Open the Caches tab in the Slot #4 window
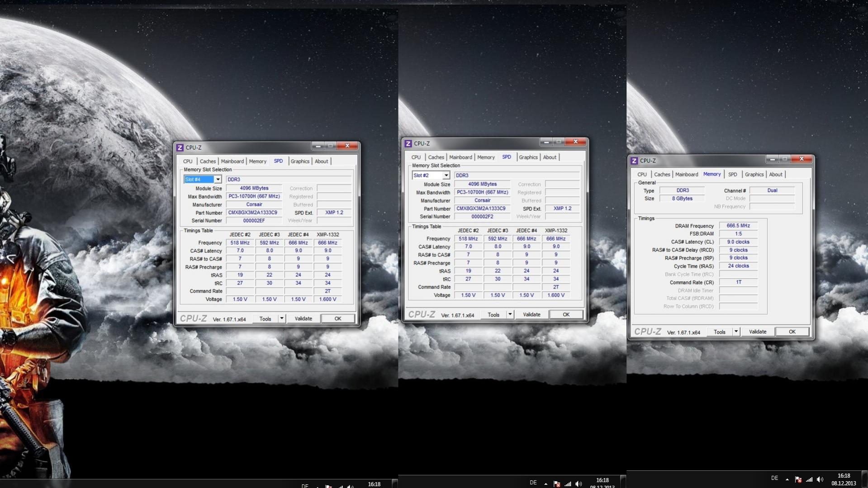Image resolution: width=868 pixels, height=488 pixels. coord(208,161)
